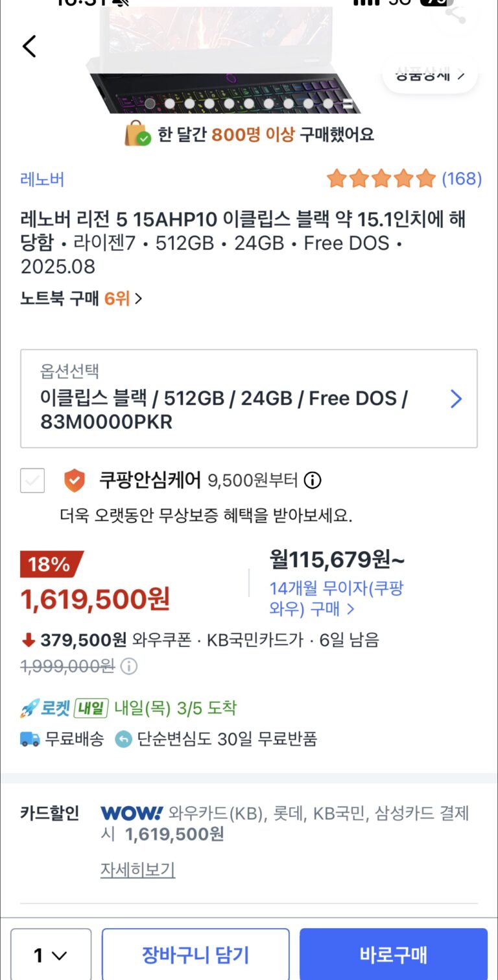Click the 장바구니 담기 button
The height and width of the screenshot is (980, 498).
click(195, 955)
